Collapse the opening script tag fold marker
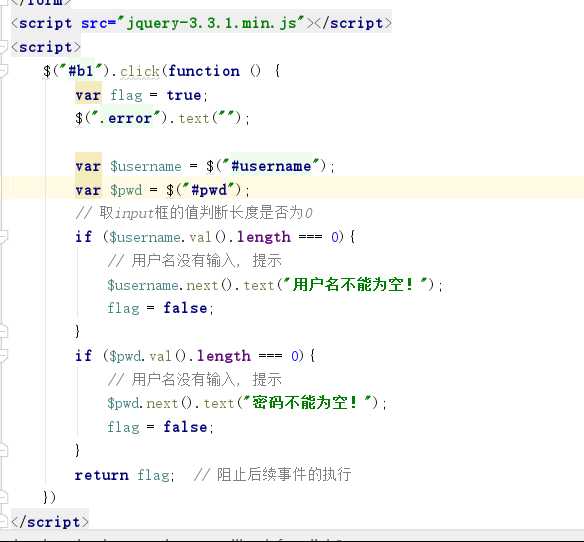Screen dimensions: 584x542 [x=3, y=47]
